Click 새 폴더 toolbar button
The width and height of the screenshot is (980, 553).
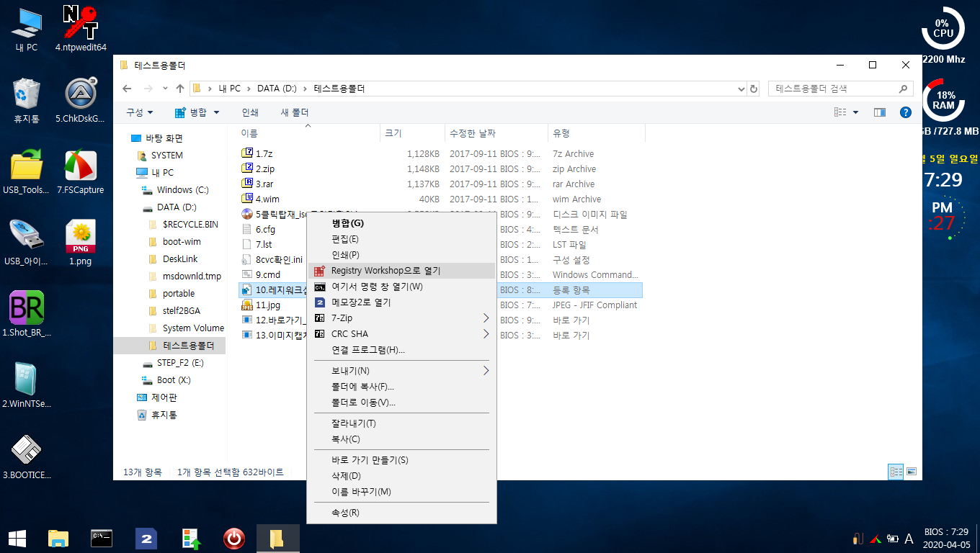294,112
